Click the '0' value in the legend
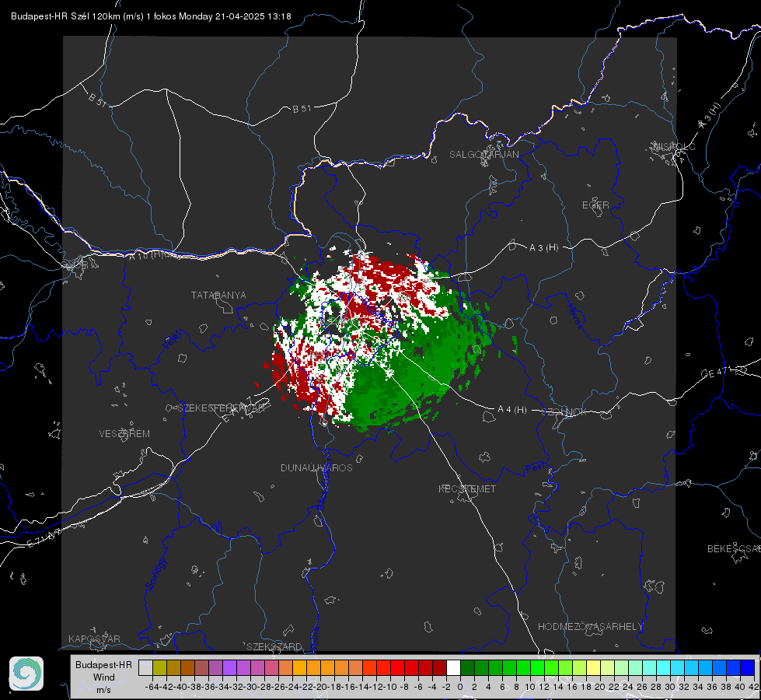The image size is (761, 700). tap(460, 687)
